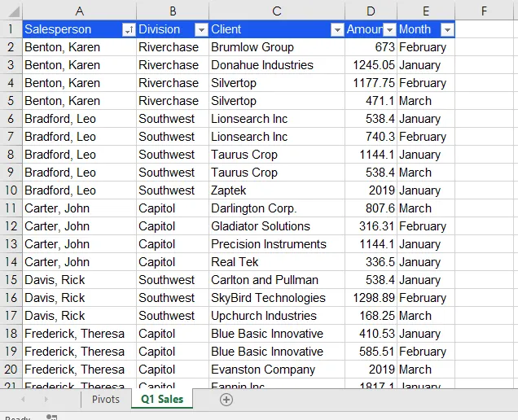Viewport: 518px width, 420px height.
Task: Select Bradford, Leo cell in row 6
Action: (x=79, y=119)
